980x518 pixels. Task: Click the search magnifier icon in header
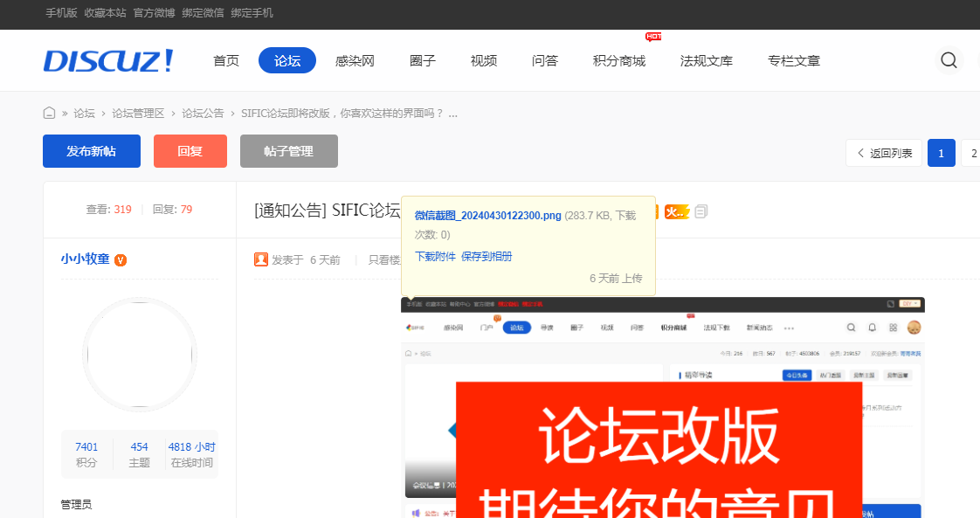[949, 60]
